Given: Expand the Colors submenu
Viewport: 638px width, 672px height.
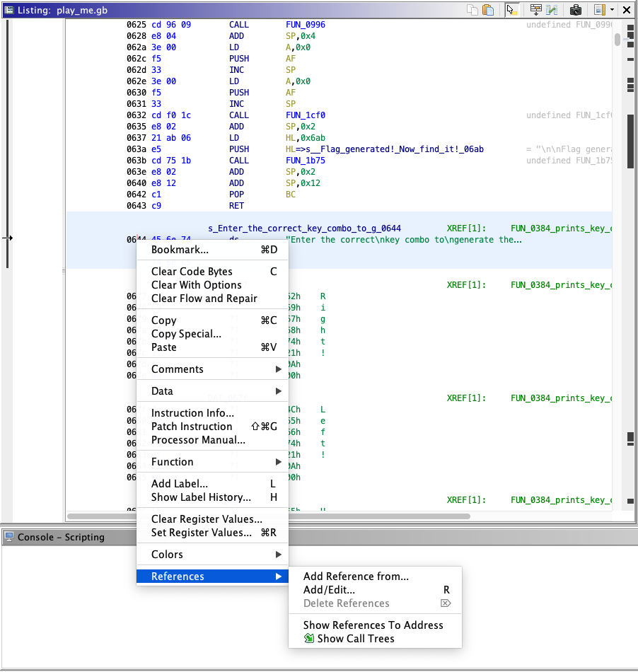Looking at the screenshot, I should (x=212, y=555).
